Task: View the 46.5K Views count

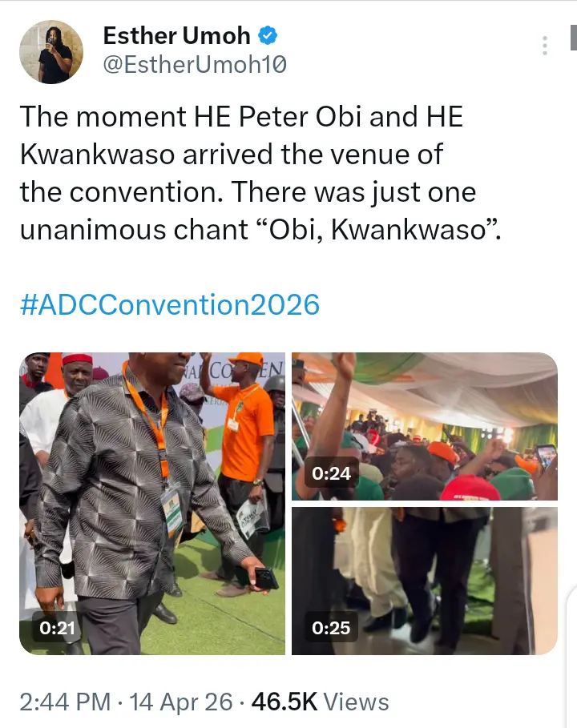Action: click(x=320, y=702)
